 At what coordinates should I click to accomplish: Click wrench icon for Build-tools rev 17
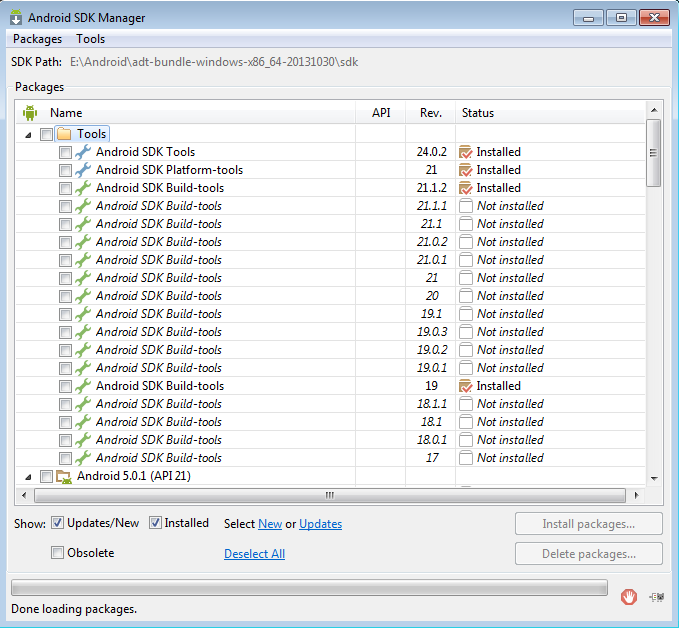click(83, 458)
